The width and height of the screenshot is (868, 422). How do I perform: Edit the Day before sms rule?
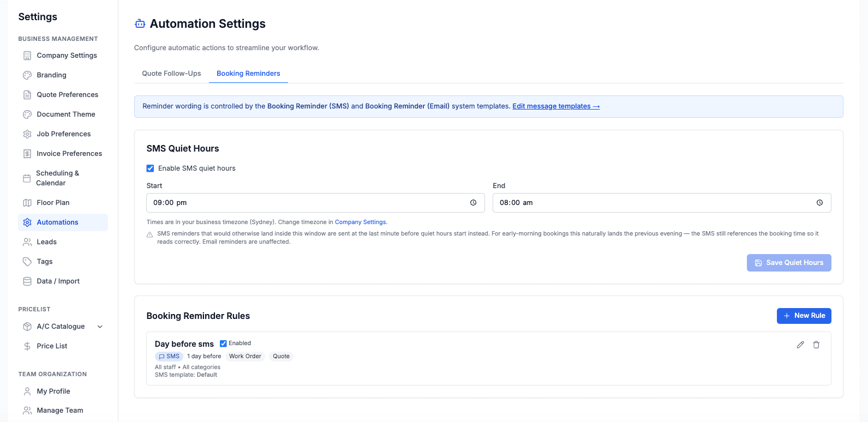(800, 345)
